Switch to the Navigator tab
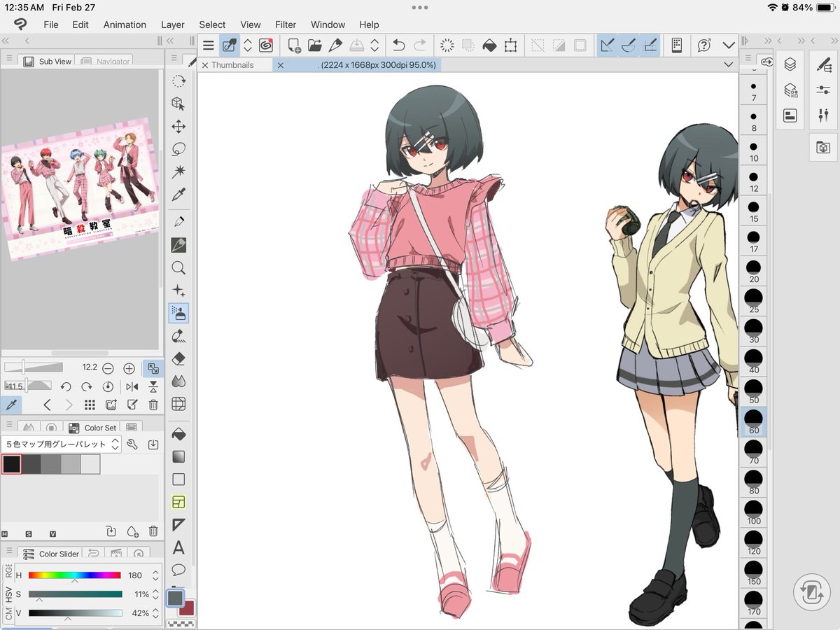Viewport: 840px width, 630px height. coord(105,62)
